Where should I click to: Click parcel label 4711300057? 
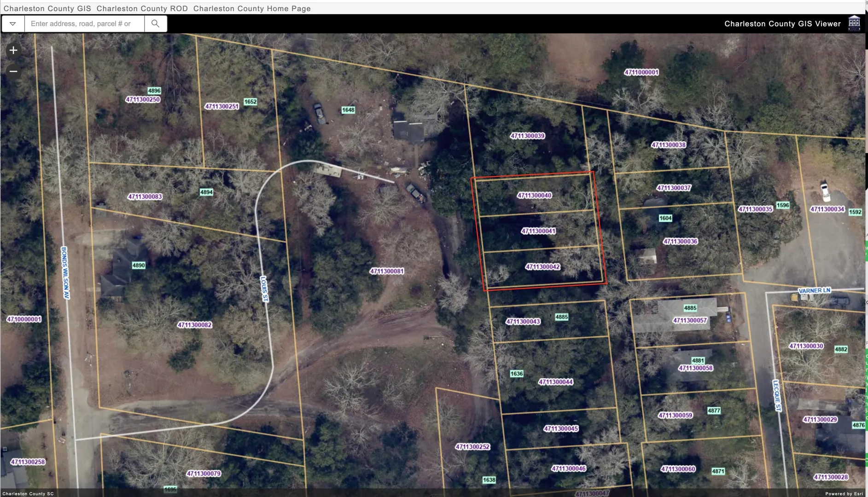(690, 320)
